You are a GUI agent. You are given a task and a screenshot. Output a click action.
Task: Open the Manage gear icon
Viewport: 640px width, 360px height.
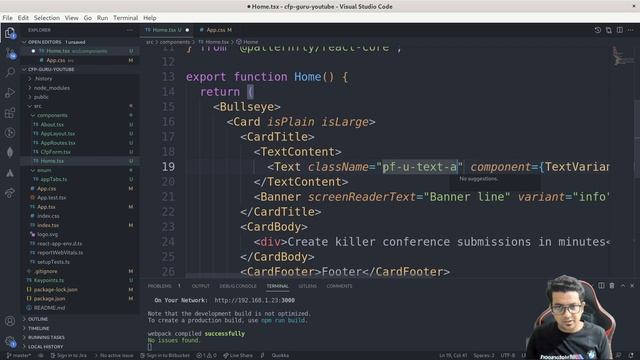pyautogui.click(x=10, y=341)
